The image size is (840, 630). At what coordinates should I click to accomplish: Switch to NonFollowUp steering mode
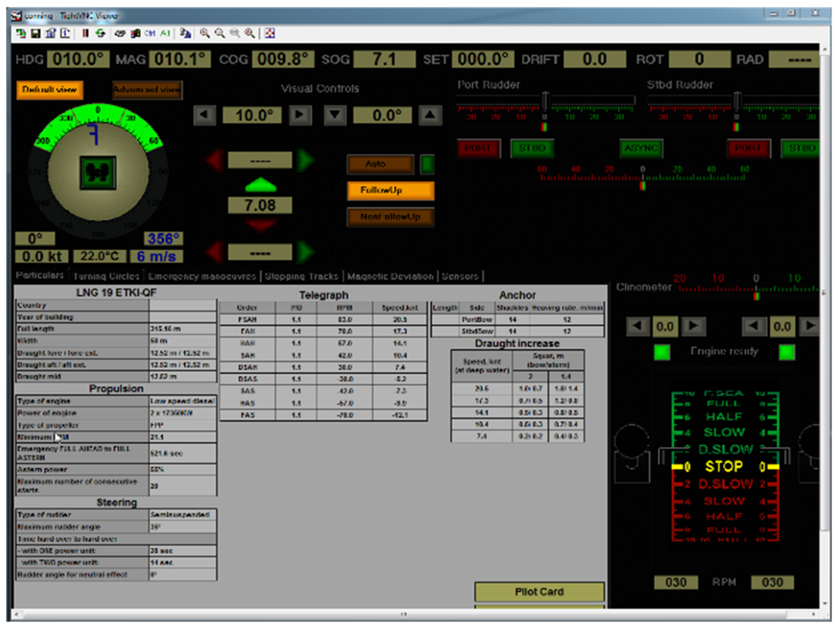click(390, 217)
